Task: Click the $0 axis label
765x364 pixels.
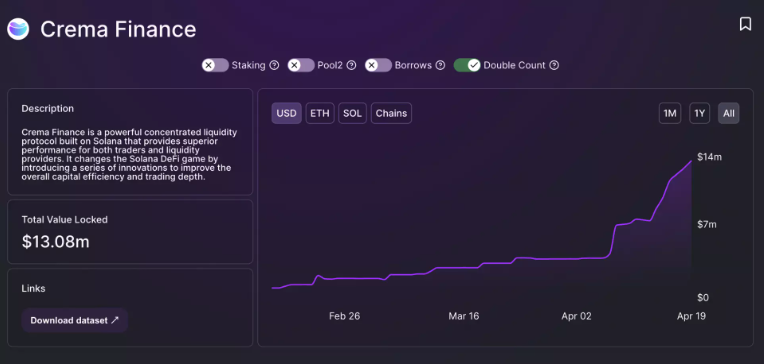Action: [x=703, y=297]
